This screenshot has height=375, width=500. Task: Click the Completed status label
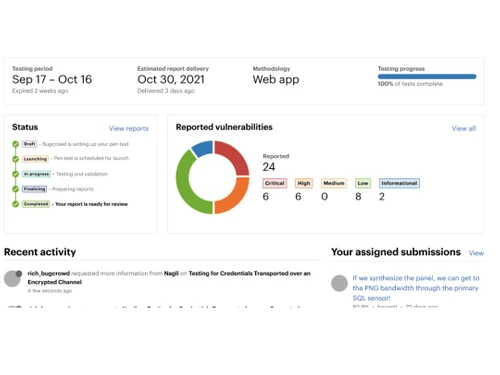(36, 204)
